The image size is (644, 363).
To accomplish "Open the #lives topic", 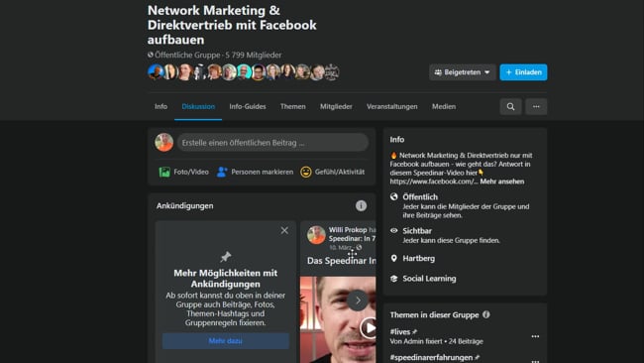I will (x=400, y=331).
